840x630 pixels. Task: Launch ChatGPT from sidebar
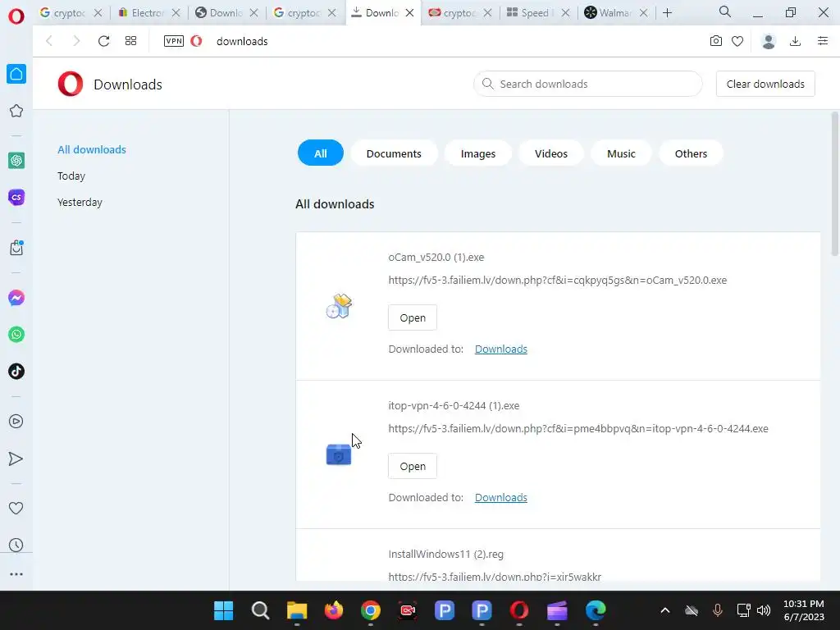[x=16, y=160]
